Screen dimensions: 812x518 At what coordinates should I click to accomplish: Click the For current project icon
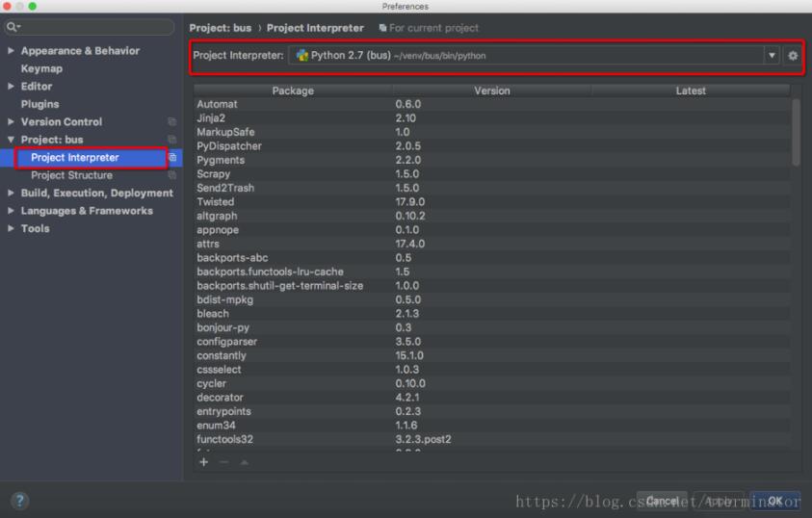click(x=382, y=28)
